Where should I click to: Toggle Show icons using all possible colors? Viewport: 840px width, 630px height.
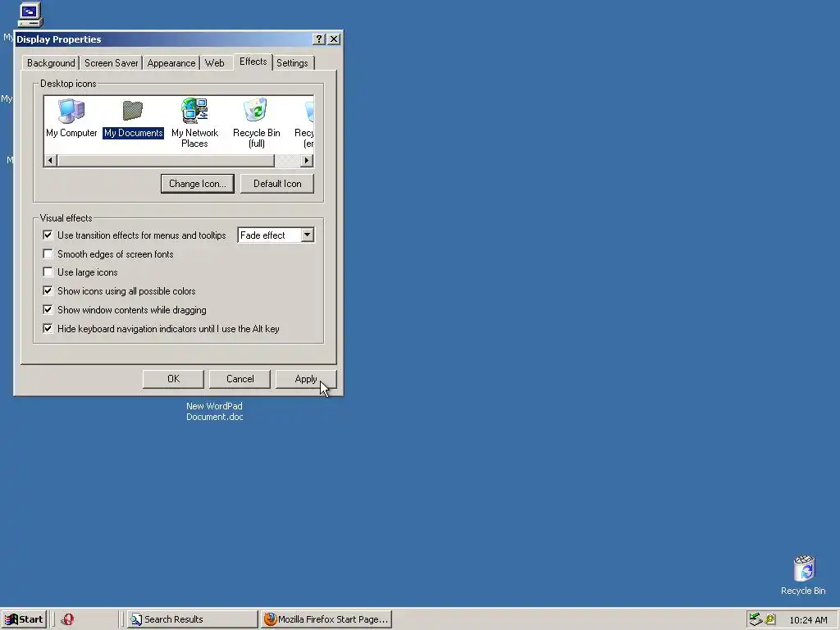point(48,291)
